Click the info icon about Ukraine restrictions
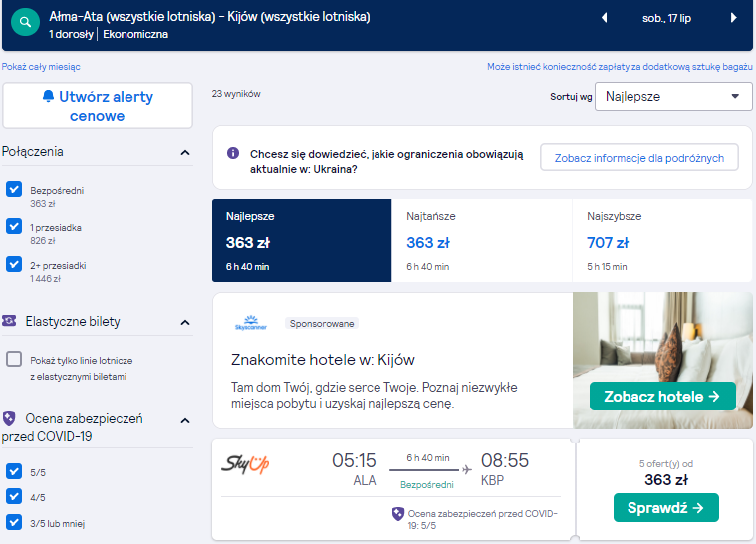The image size is (756, 544). pyautogui.click(x=233, y=153)
